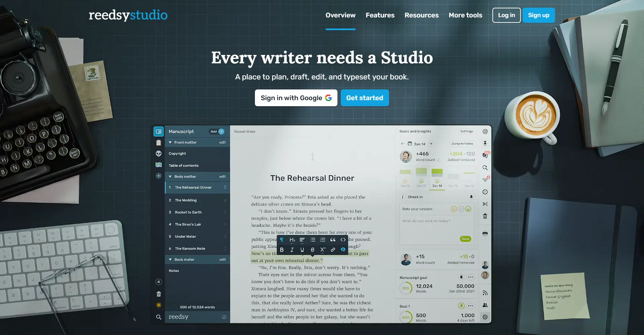The width and height of the screenshot is (644, 335).
Task: Click the history clock icon
Action: click(485, 192)
